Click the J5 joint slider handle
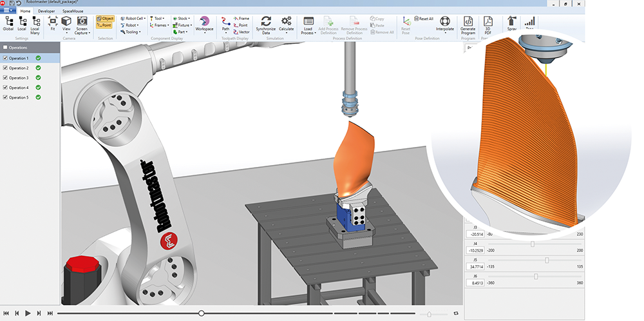 (x=547, y=260)
